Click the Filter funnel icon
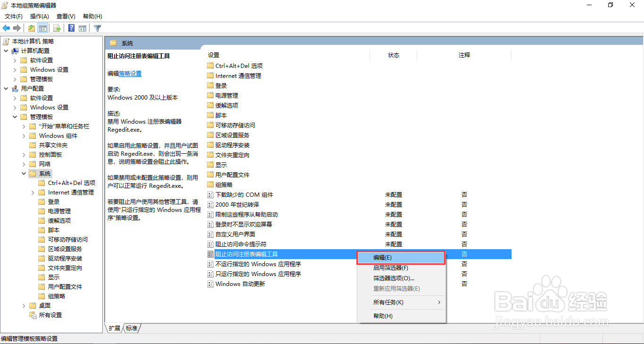Image resolution: width=644 pixels, height=344 pixels. (97, 28)
